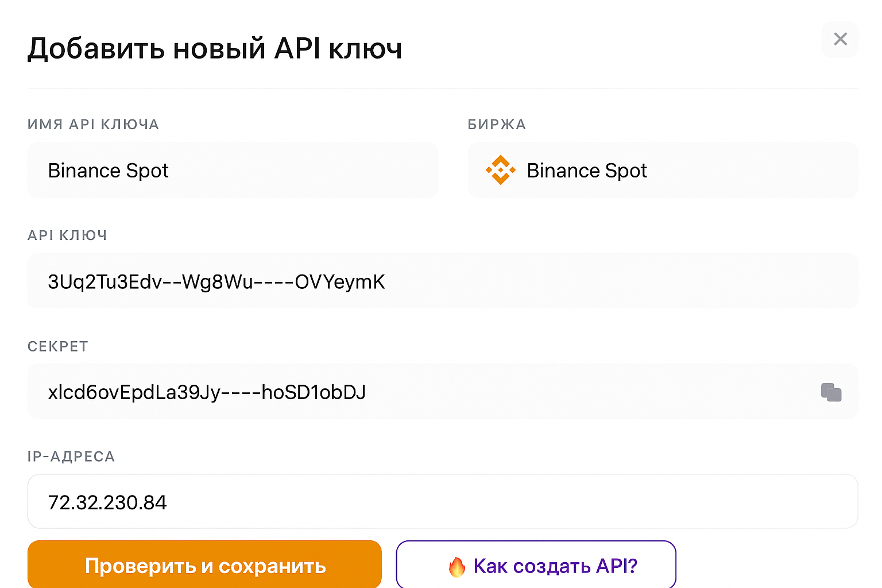Focus the IP-адреса field showing 72.32.230.84

pos(443,501)
